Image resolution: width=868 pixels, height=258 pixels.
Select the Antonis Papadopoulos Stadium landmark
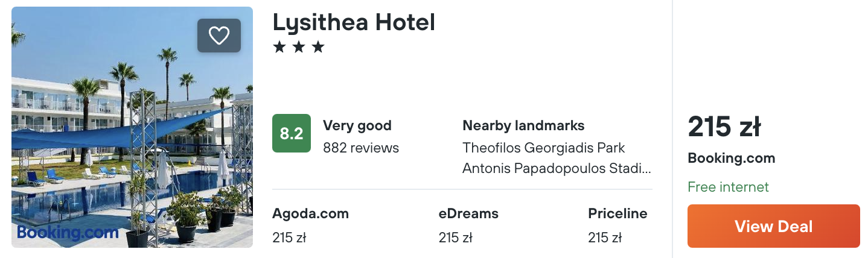pos(557,168)
